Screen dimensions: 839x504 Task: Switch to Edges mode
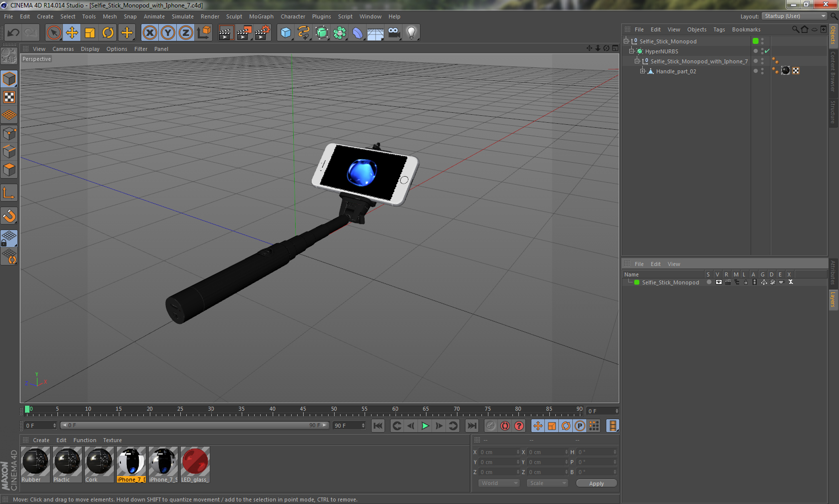pos(9,152)
